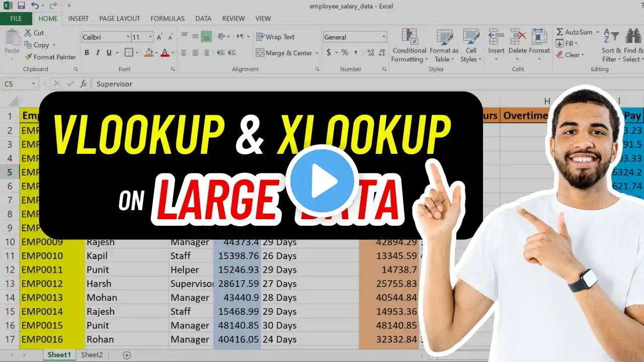The image size is (644, 362).
Task: Switch to the PAGE LAYOUT tab
Action: point(120,19)
